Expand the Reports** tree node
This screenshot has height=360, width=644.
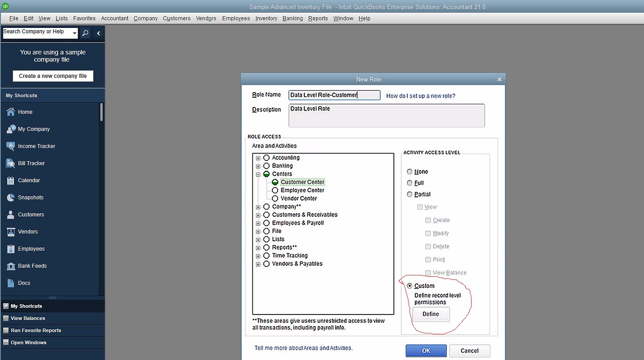(258, 248)
